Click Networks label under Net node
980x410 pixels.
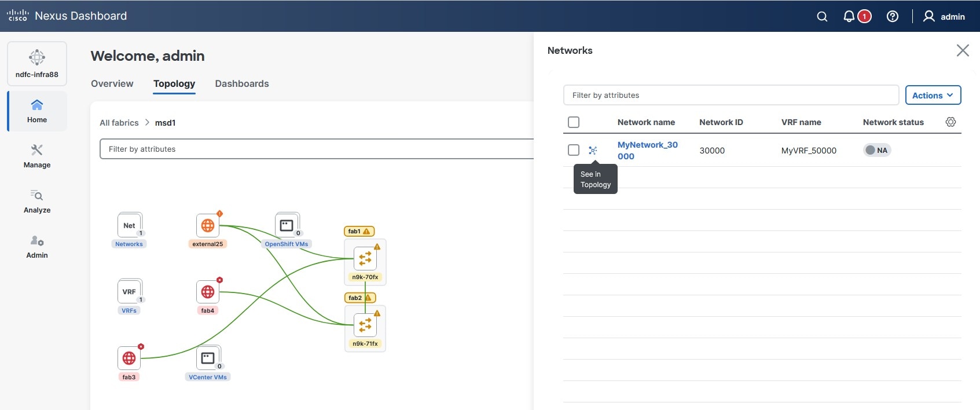pos(129,244)
